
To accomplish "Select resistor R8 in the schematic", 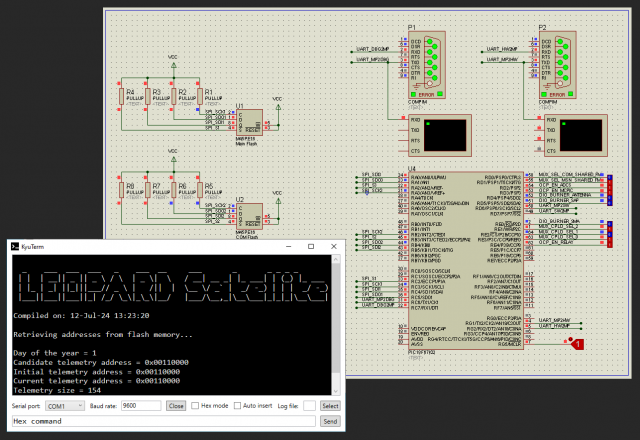I will (x=122, y=191).
